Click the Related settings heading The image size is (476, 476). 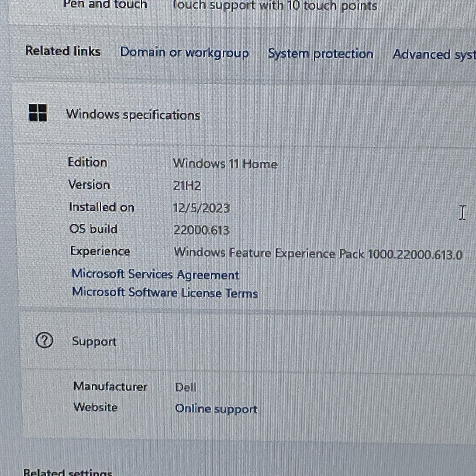click(x=68, y=472)
